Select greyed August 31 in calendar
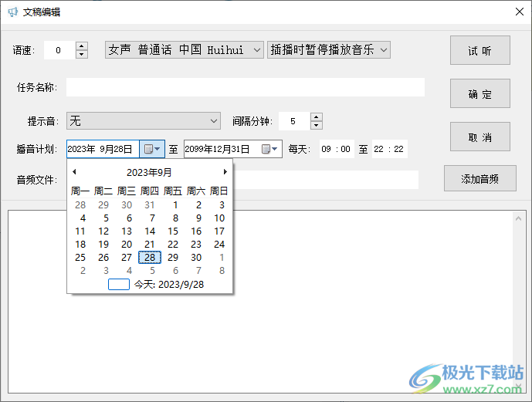 coord(150,204)
